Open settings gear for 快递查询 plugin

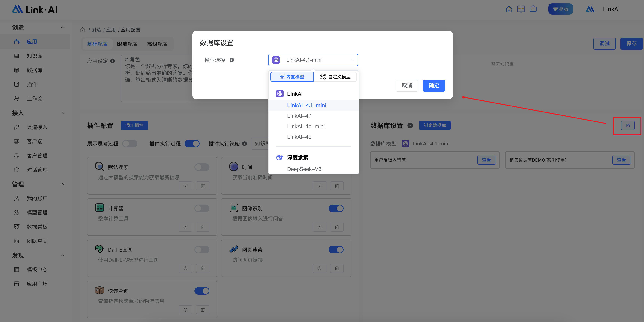point(185,309)
